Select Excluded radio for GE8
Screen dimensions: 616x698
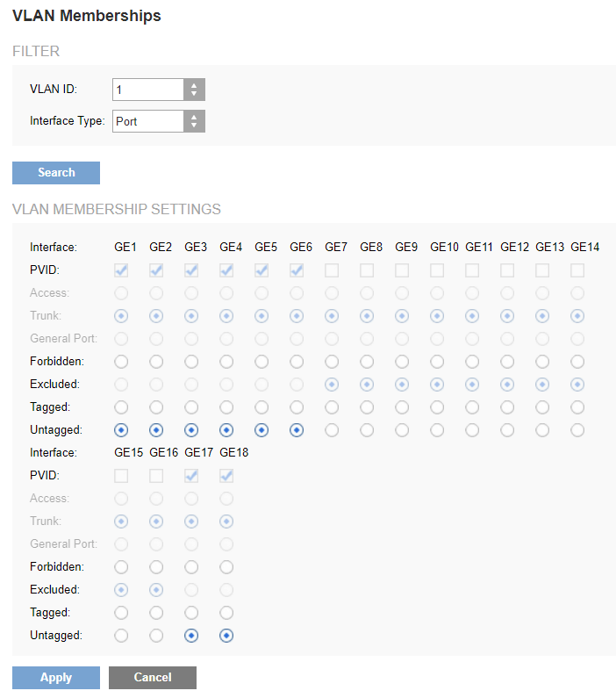367,385
